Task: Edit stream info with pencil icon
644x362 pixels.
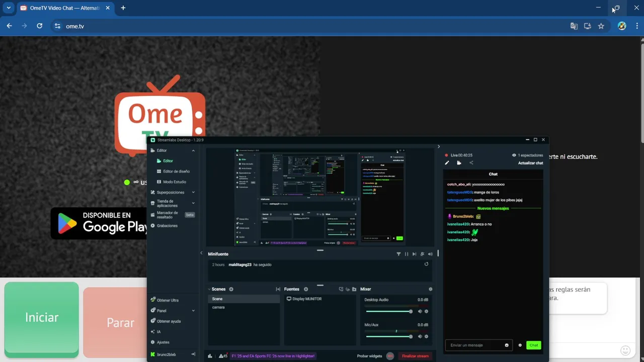Action: pos(447,162)
